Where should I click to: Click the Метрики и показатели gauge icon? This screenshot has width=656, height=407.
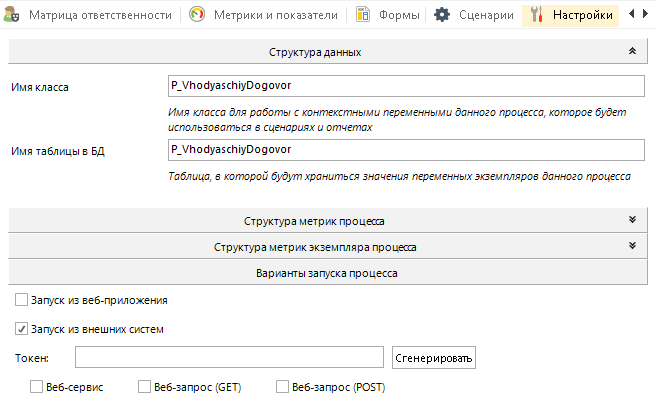[x=199, y=16]
